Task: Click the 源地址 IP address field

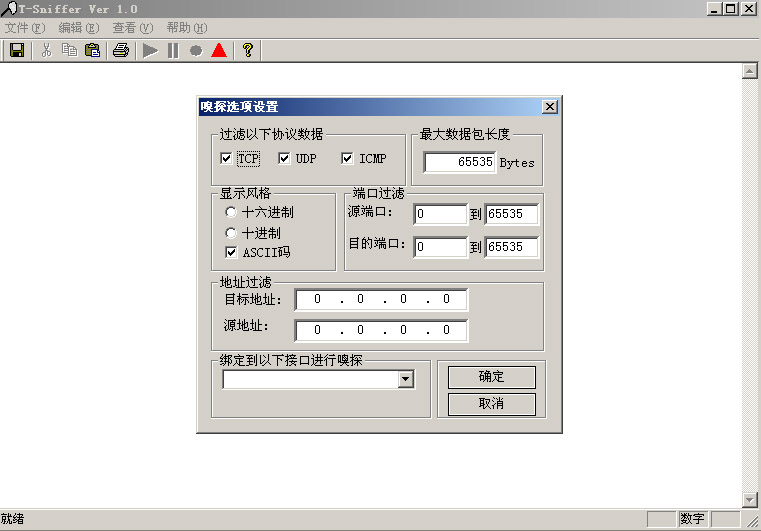Action: tap(381, 331)
